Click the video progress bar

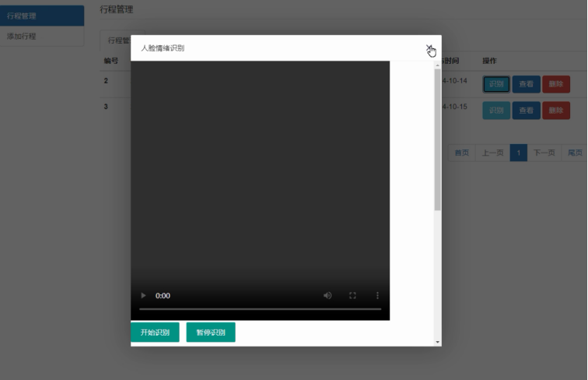pos(261,309)
